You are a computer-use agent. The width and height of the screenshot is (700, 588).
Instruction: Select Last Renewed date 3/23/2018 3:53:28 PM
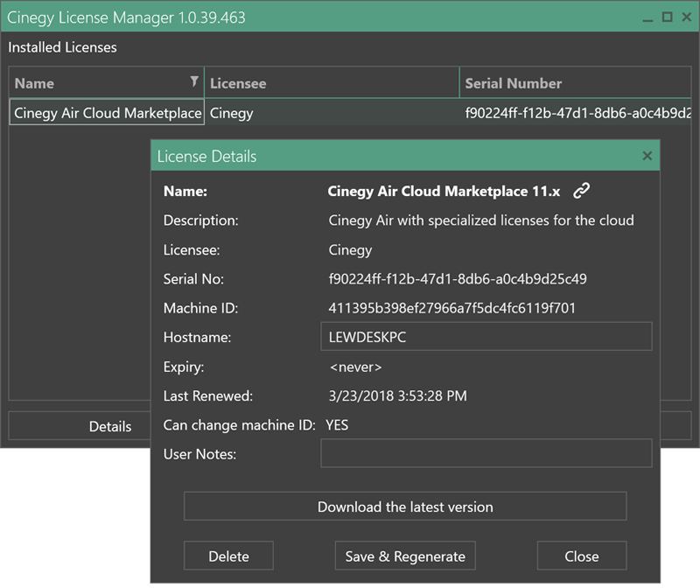(398, 396)
